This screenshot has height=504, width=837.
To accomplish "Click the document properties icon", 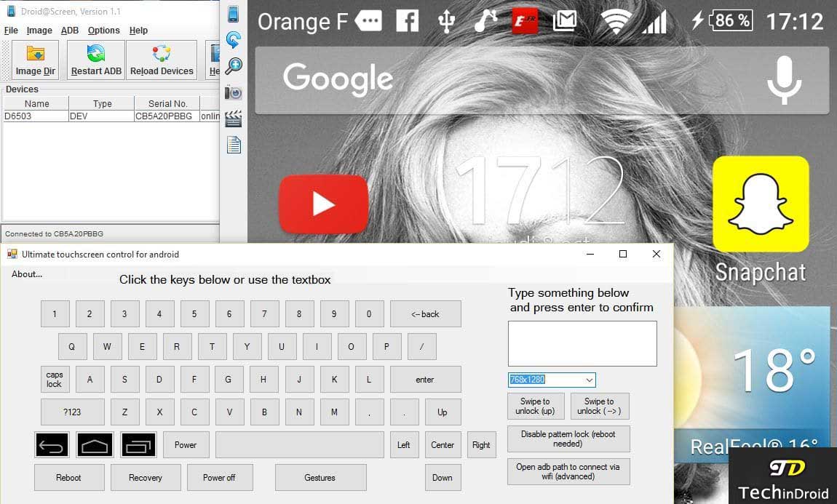I will tap(234, 145).
